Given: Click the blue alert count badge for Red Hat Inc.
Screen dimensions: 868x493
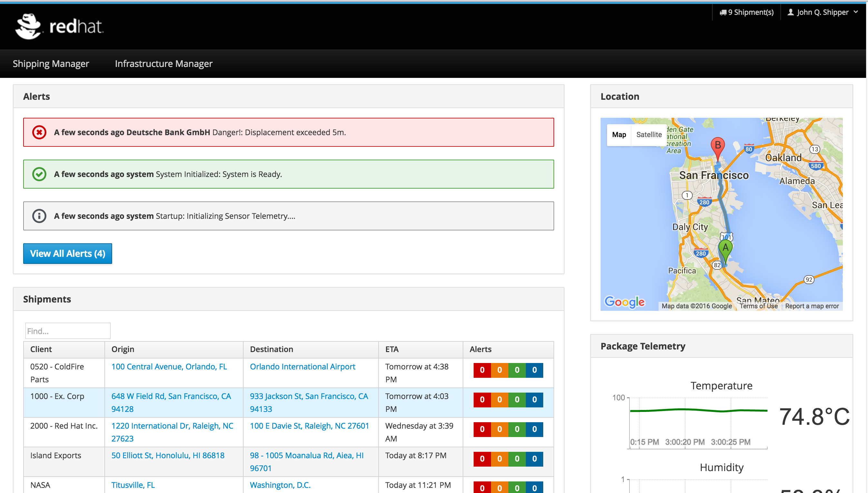Looking at the screenshot, I should click(x=534, y=429).
